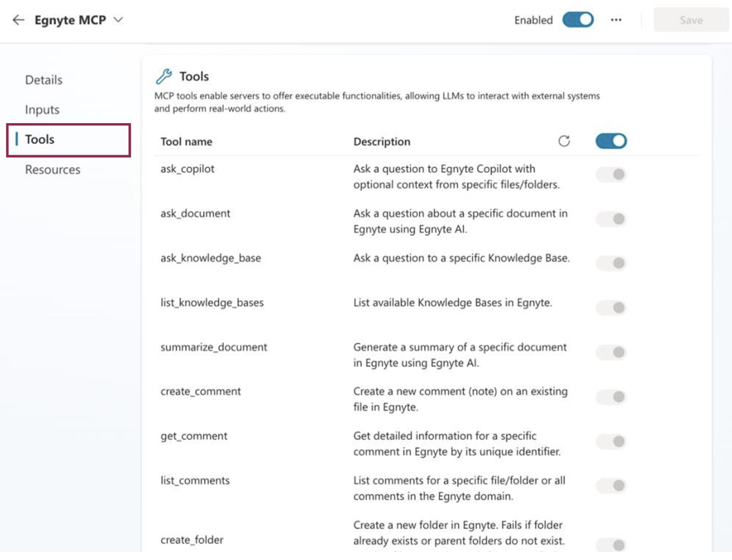Click the Tools wrench icon

pos(164,76)
